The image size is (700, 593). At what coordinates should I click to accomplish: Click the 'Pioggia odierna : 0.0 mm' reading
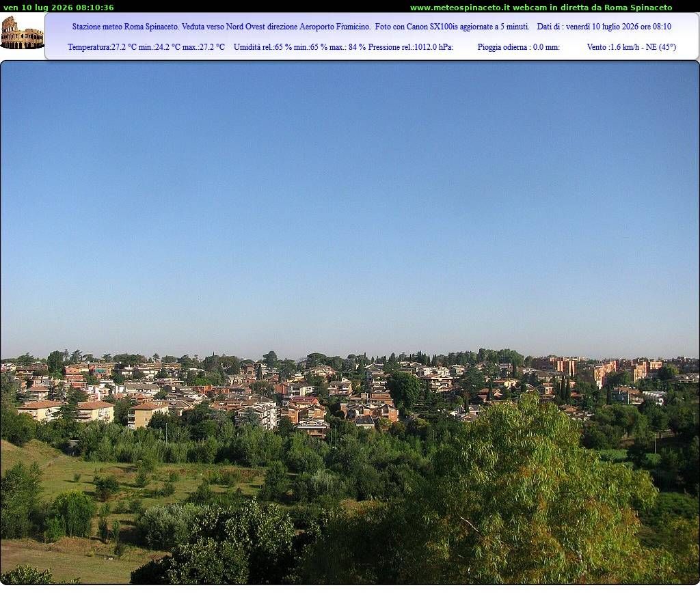pos(518,47)
